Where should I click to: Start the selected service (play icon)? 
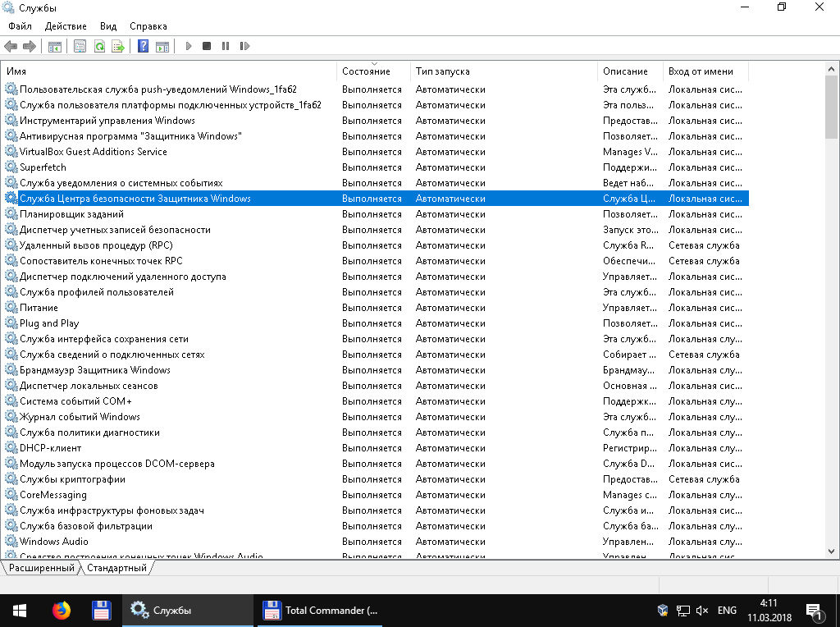(x=189, y=46)
